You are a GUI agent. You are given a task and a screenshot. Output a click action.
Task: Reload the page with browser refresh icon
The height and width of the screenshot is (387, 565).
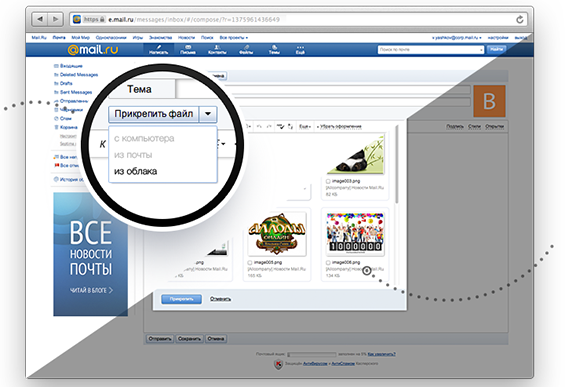pos(520,19)
